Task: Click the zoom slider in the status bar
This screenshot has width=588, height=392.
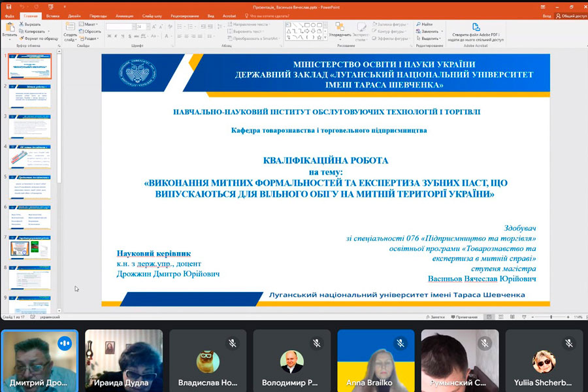Action: [x=551, y=317]
